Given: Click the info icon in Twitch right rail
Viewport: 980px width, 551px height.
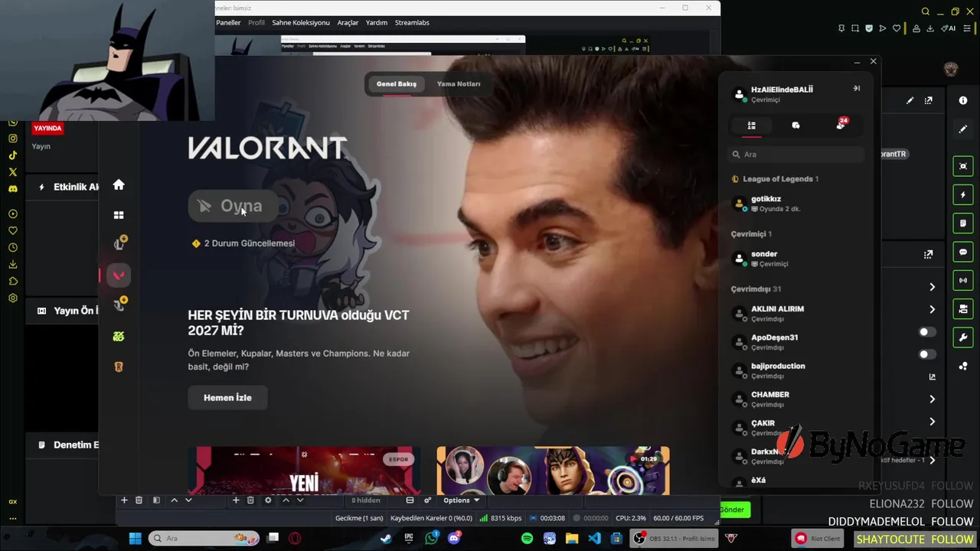Looking at the screenshot, I should point(963,100).
